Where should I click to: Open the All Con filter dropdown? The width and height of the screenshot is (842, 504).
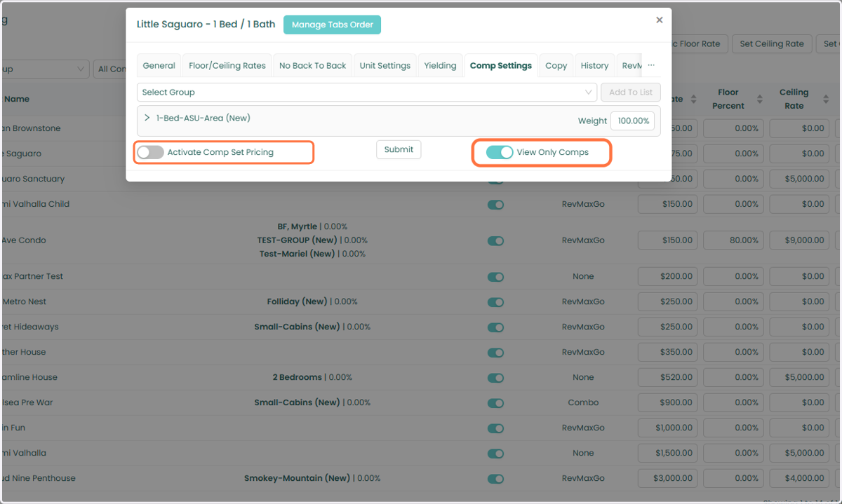click(x=110, y=69)
